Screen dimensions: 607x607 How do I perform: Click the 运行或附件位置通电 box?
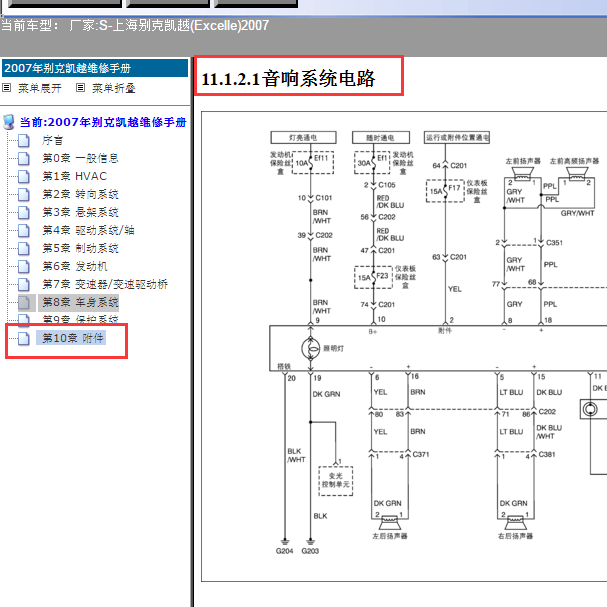point(457,137)
